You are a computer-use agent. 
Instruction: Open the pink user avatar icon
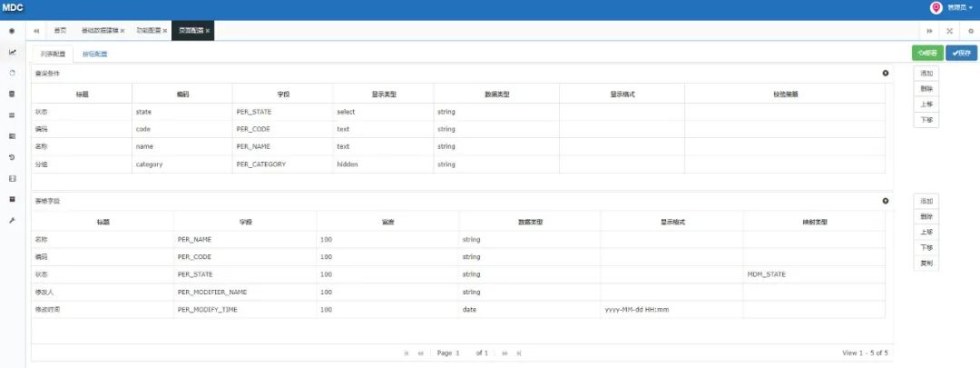point(936,7)
